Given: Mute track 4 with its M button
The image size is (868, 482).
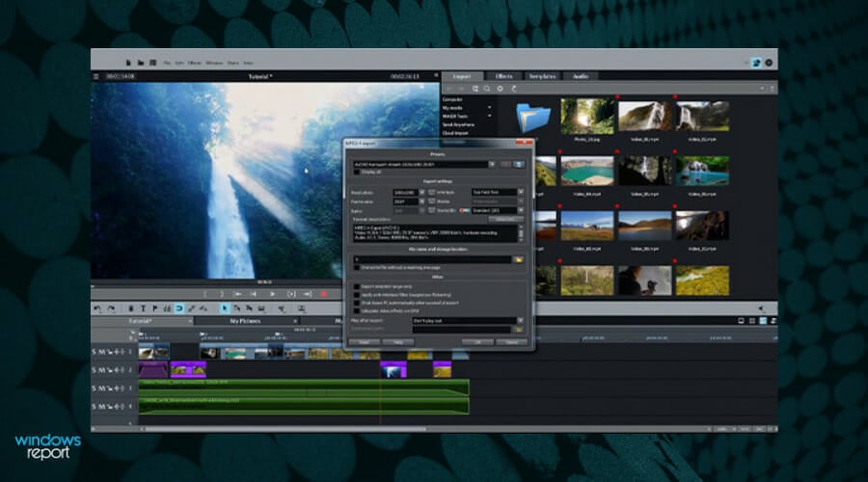Looking at the screenshot, I should click(x=102, y=407).
